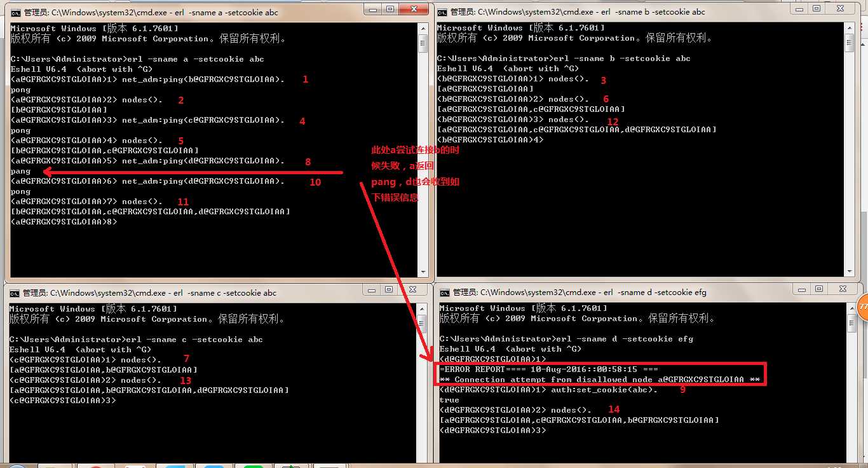Image resolution: width=868 pixels, height=468 pixels.
Task: Click the cmd icon in node b window title
Action: pos(442,11)
